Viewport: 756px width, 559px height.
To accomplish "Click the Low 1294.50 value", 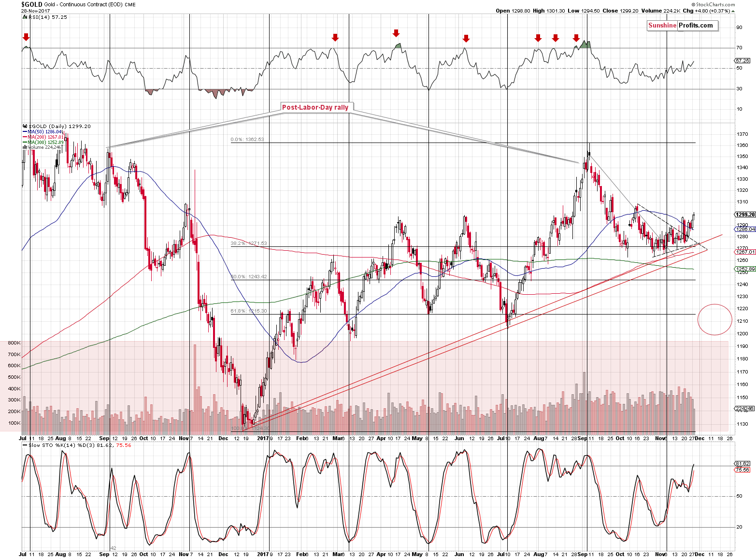I will click(585, 11).
